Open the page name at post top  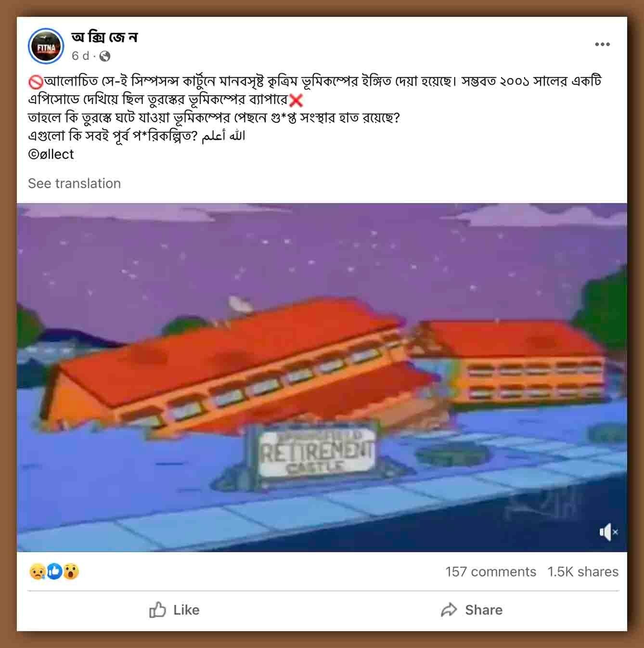click(x=104, y=37)
